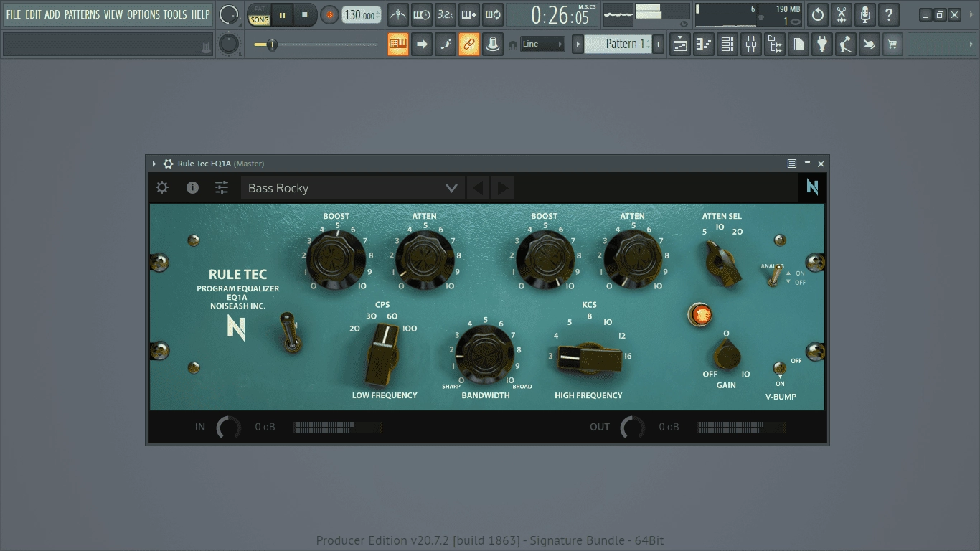980x551 pixels.
Task: Click the undo history circular arrow icon
Action: click(x=818, y=14)
